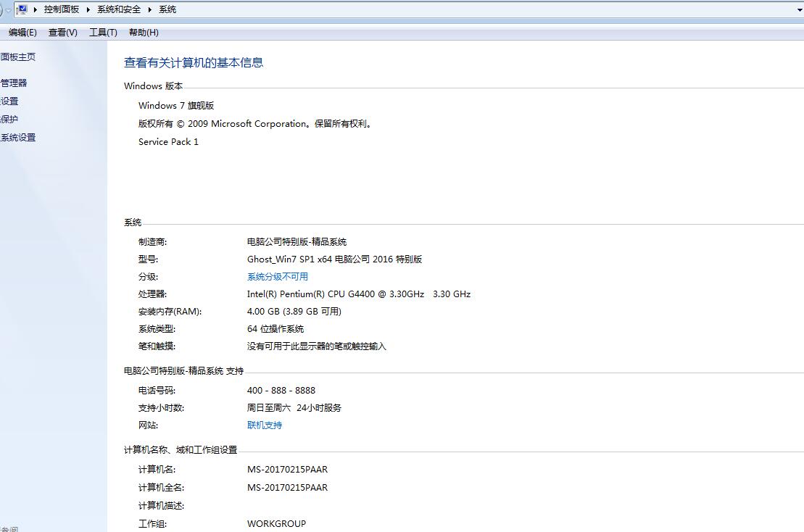
Task: Expand arrow after 系统和安全 breadcrumb
Action: tap(150, 9)
